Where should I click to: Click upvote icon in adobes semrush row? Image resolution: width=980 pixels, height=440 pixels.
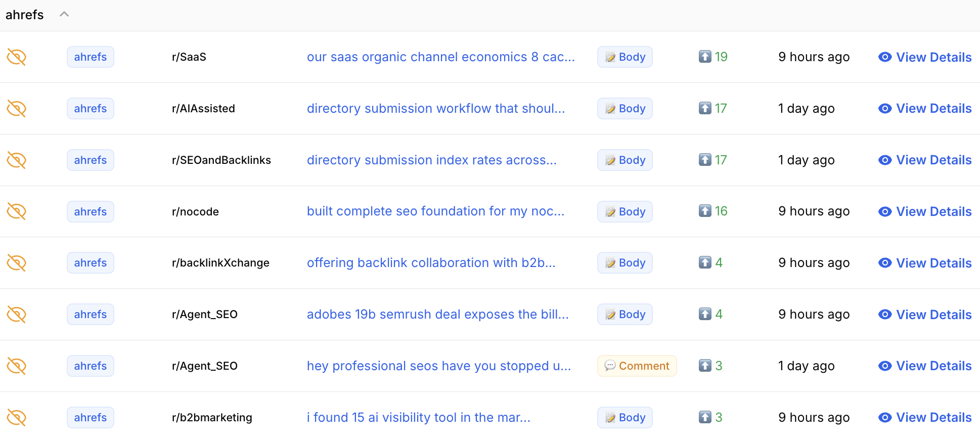(x=705, y=314)
